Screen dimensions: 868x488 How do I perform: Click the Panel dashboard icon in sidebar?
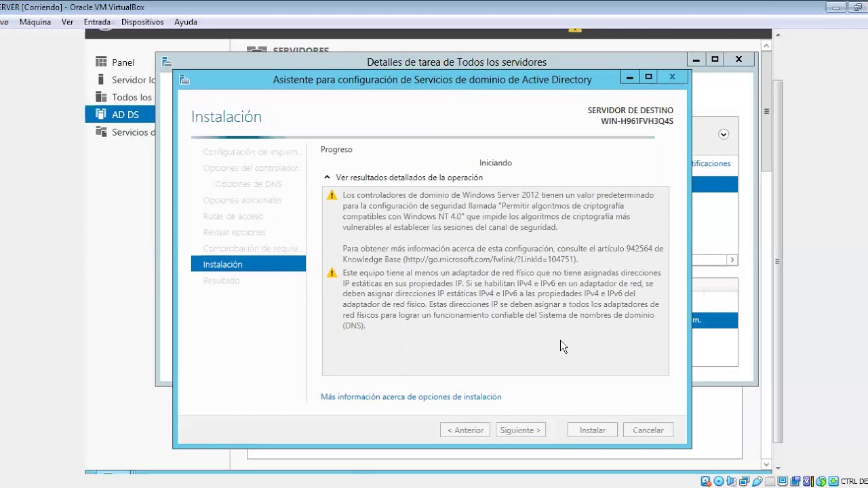pyautogui.click(x=101, y=62)
